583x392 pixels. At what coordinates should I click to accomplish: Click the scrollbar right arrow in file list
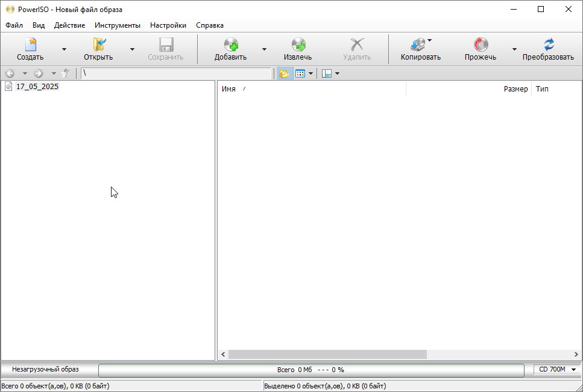[x=576, y=355]
